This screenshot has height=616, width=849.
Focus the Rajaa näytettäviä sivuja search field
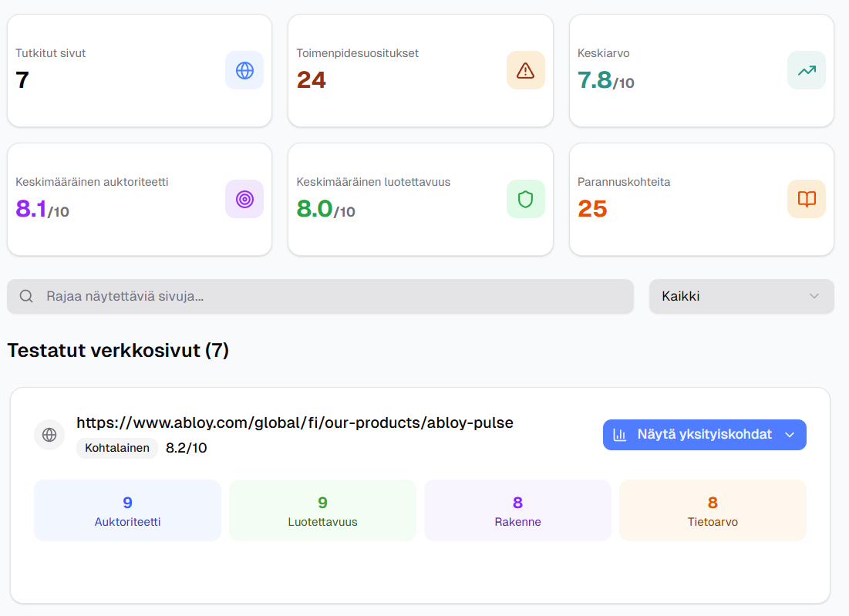click(332, 296)
